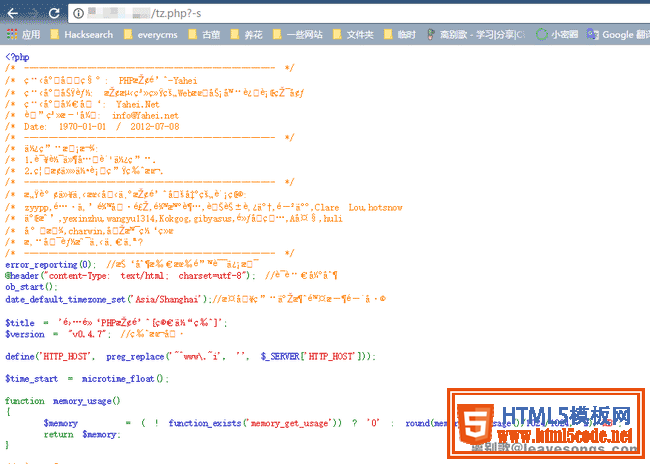Image resolution: width=650 pixels, height=464 pixels.
Task: Click the 'Clare Lou, hotsnow' comment text
Action: (359, 207)
